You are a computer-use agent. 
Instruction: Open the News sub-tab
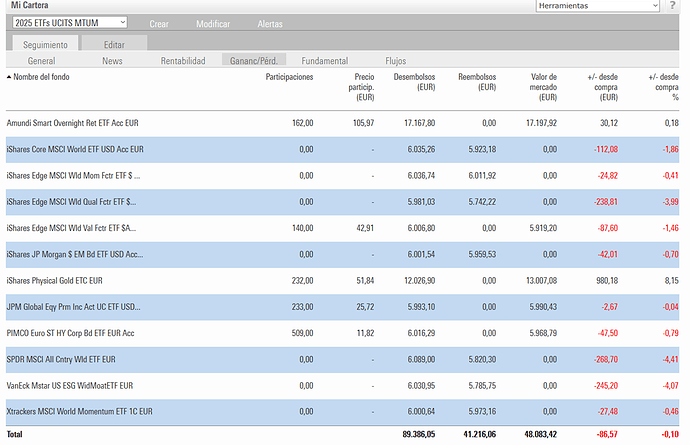[112, 61]
